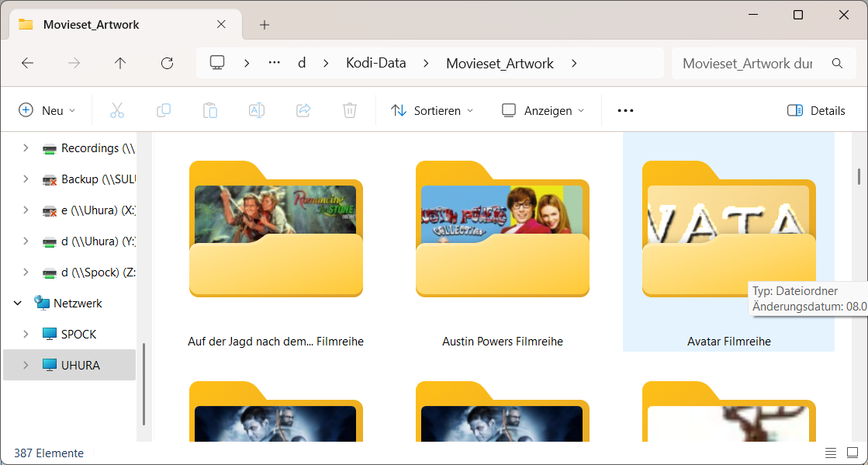Switch to large thumbnails view in status bar
868x465 pixels.
click(852, 453)
